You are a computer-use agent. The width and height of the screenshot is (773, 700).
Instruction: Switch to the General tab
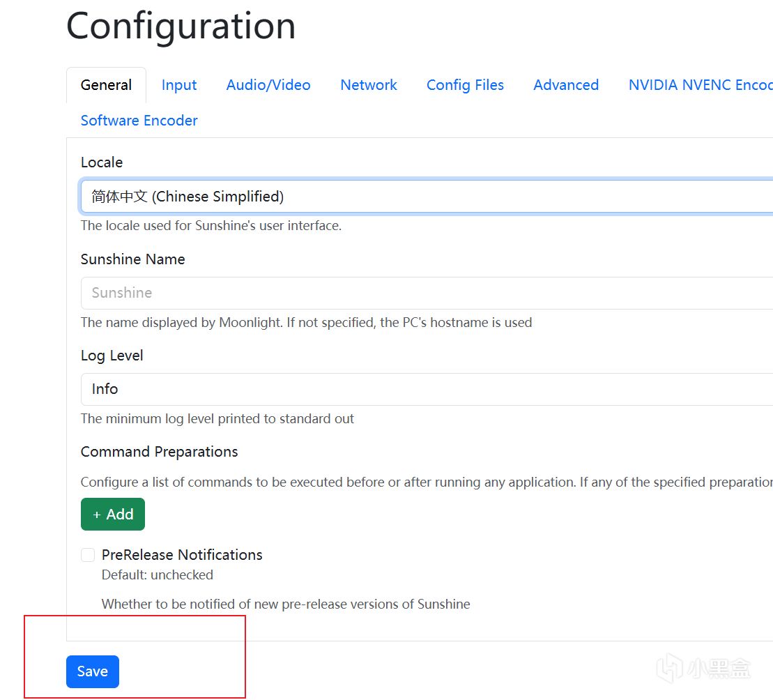(x=106, y=85)
